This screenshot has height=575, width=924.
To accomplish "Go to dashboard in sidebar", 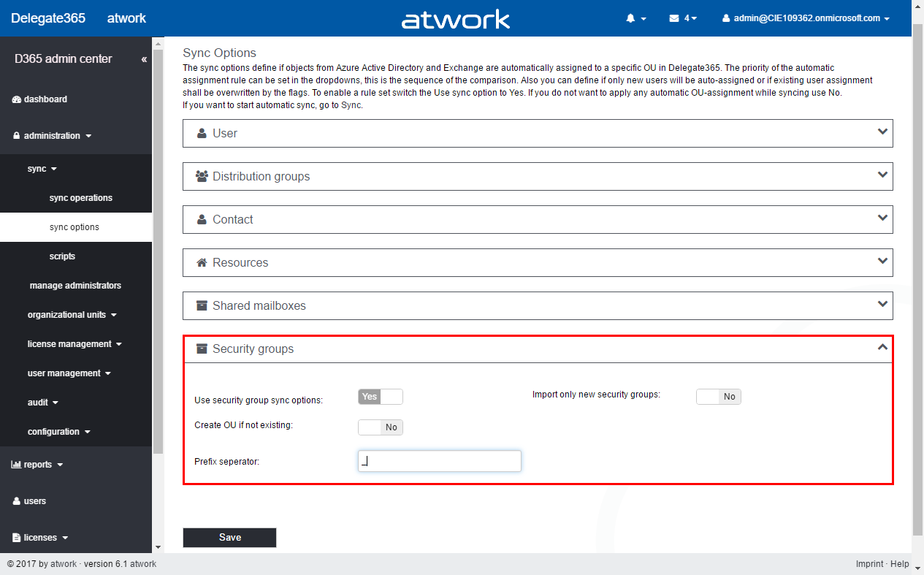I will pyautogui.click(x=45, y=99).
